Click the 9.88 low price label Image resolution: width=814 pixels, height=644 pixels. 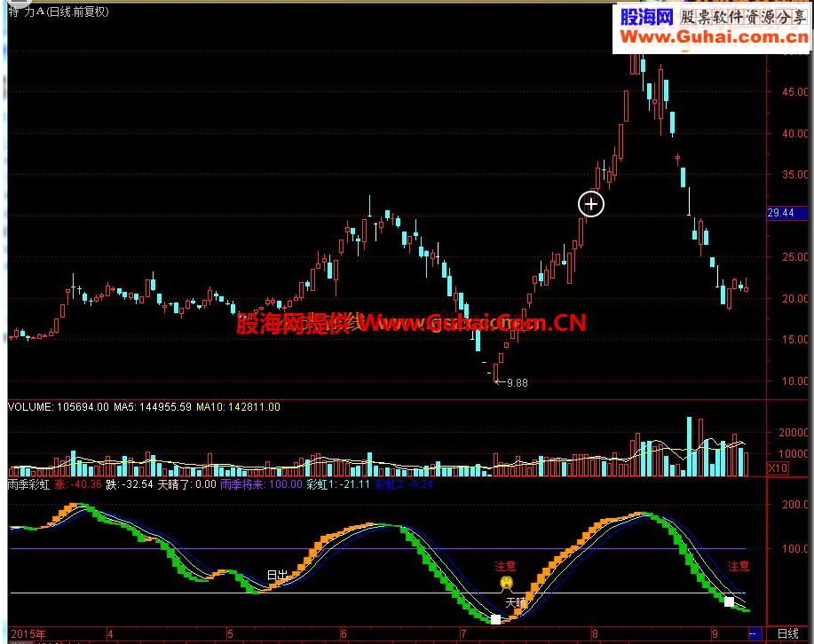point(517,383)
